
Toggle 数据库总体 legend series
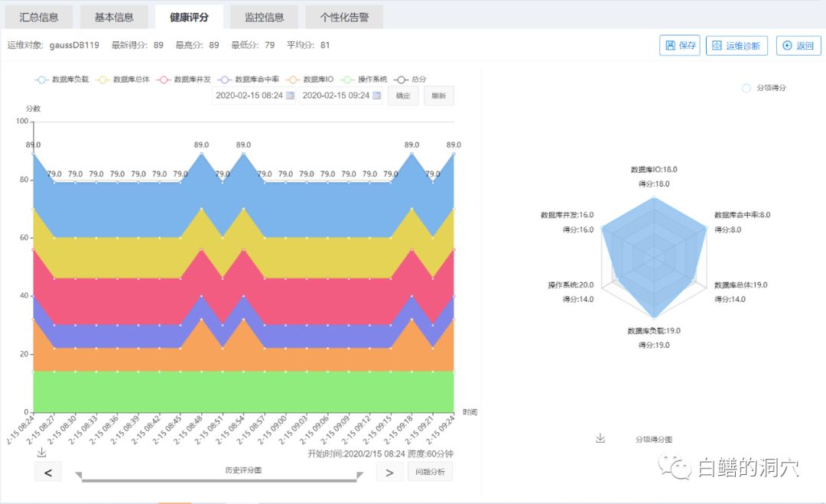[122, 80]
